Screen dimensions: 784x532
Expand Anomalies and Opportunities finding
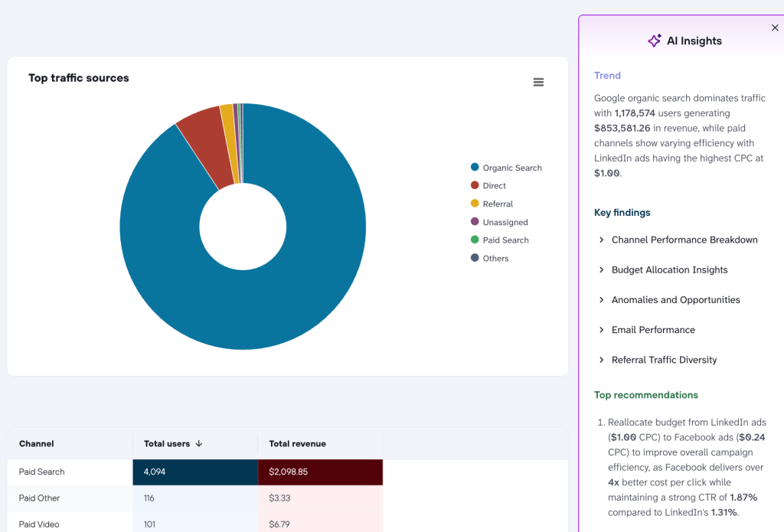click(669, 300)
